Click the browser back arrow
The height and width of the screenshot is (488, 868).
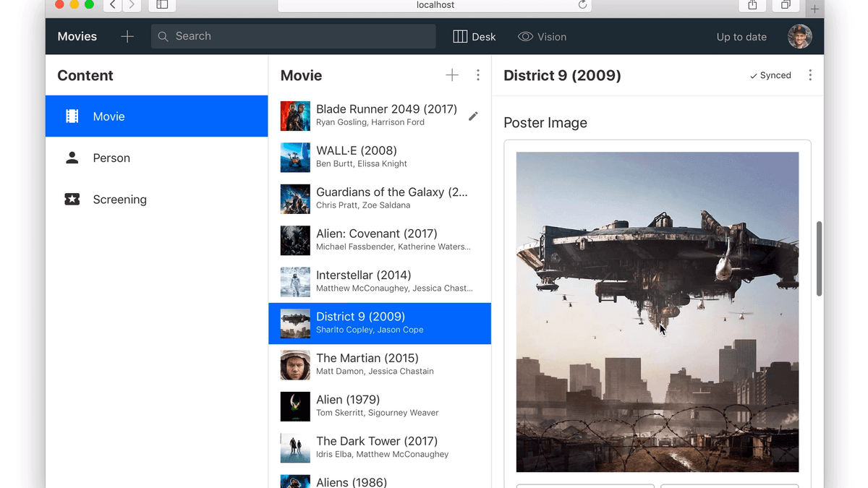point(112,5)
